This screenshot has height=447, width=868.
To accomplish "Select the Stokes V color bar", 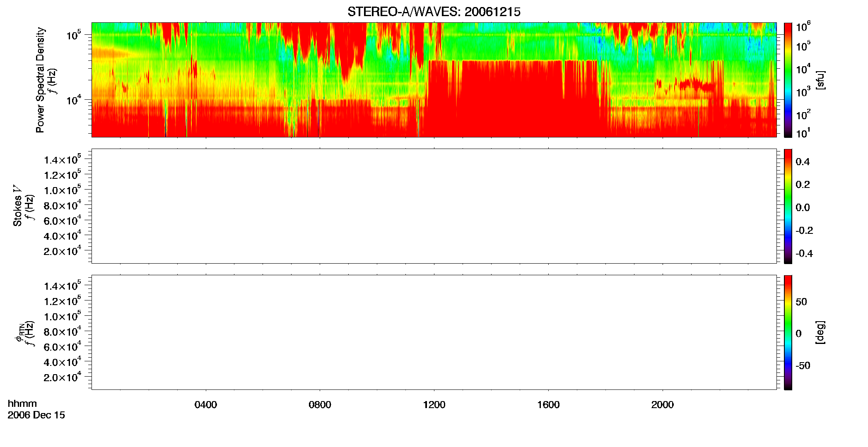I will click(x=788, y=206).
